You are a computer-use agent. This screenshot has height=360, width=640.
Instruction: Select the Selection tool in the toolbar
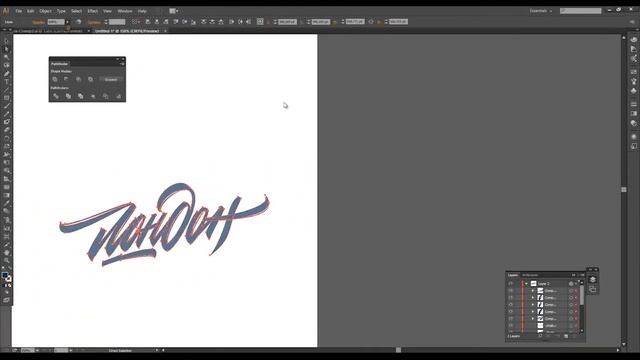click(x=7, y=41)
